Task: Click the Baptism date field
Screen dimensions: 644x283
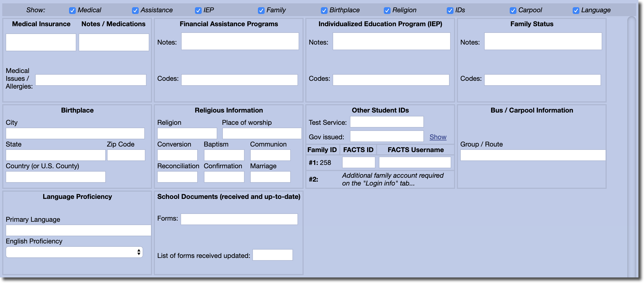Action: [224, 155]
